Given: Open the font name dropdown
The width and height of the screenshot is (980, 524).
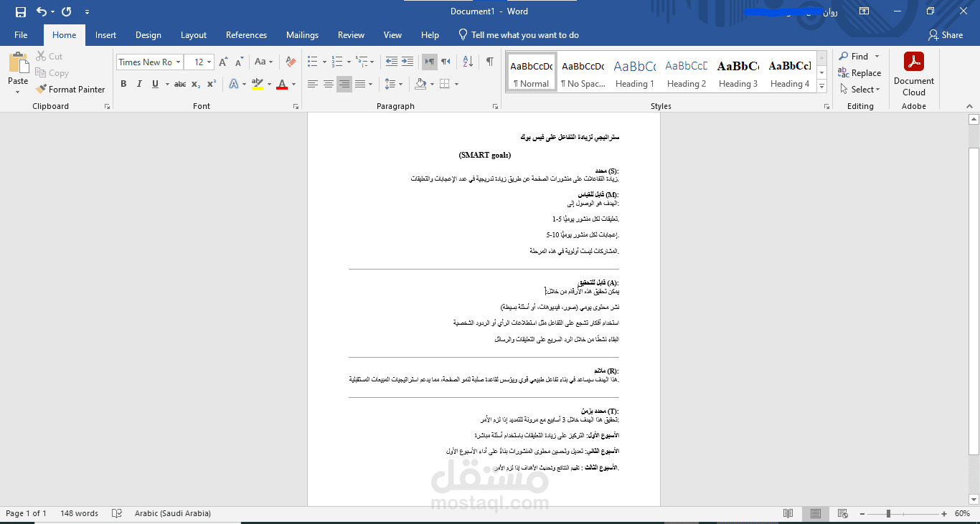Looking at the screenshot, I should click(x=178, y=62).
